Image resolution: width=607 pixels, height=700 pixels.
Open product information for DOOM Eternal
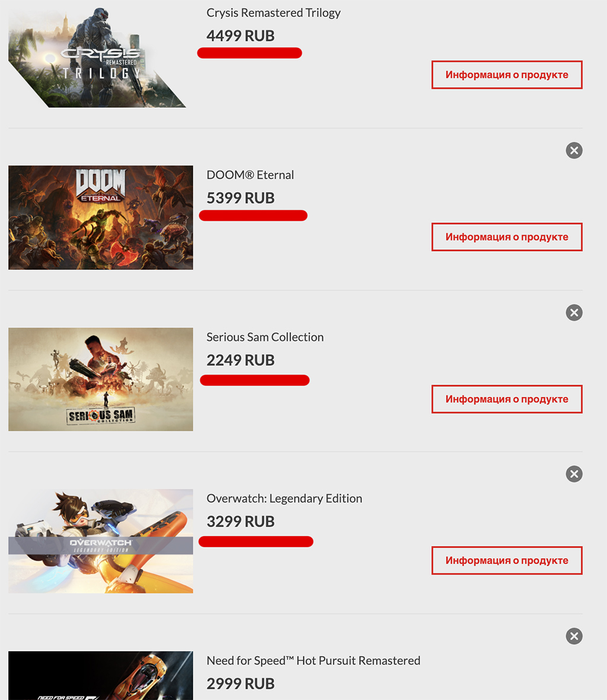tap(507, 237)
